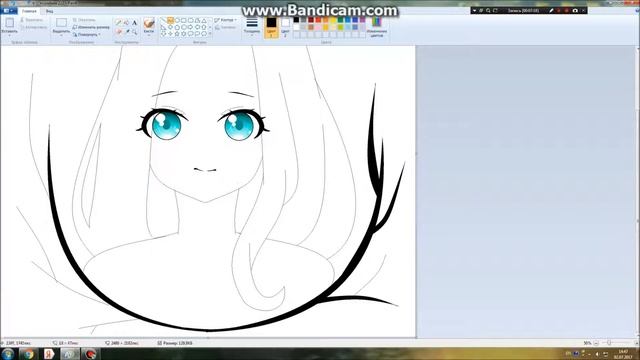Screen dimensions: 640x360
Task: Choose the Triangle shape in first row
Action: [x=204, y=20]
